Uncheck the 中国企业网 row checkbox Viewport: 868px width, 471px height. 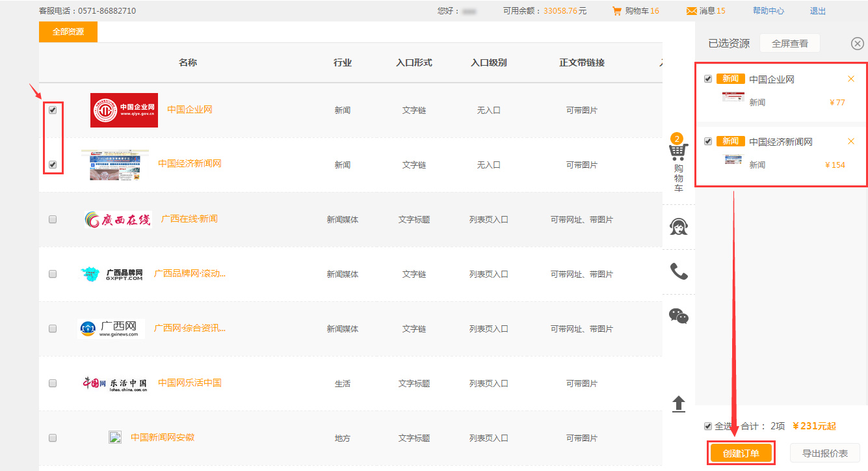53,110
